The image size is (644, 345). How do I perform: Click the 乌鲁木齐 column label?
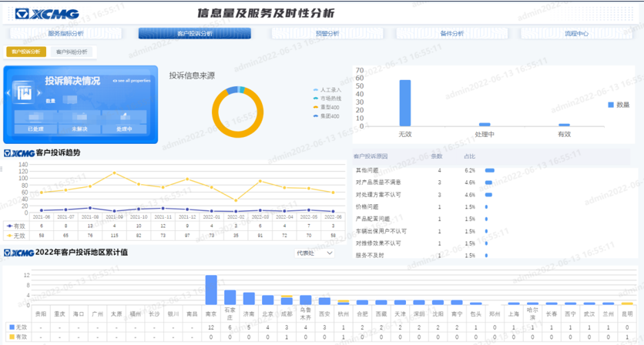(306, 313)
